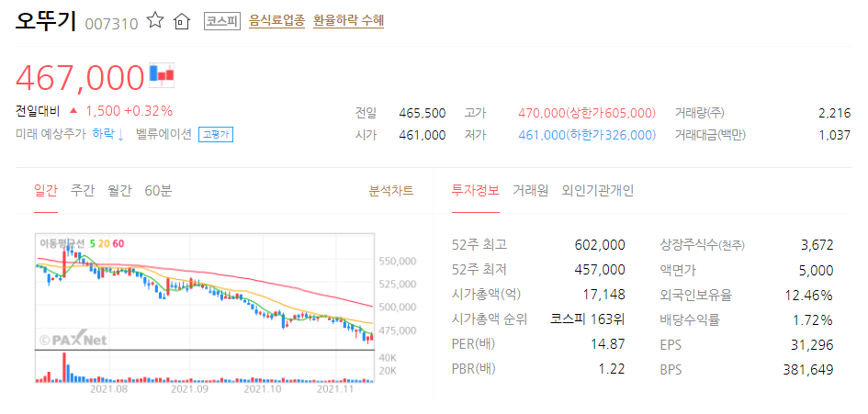Click the 미래 예상주가 label

(51, 134)
